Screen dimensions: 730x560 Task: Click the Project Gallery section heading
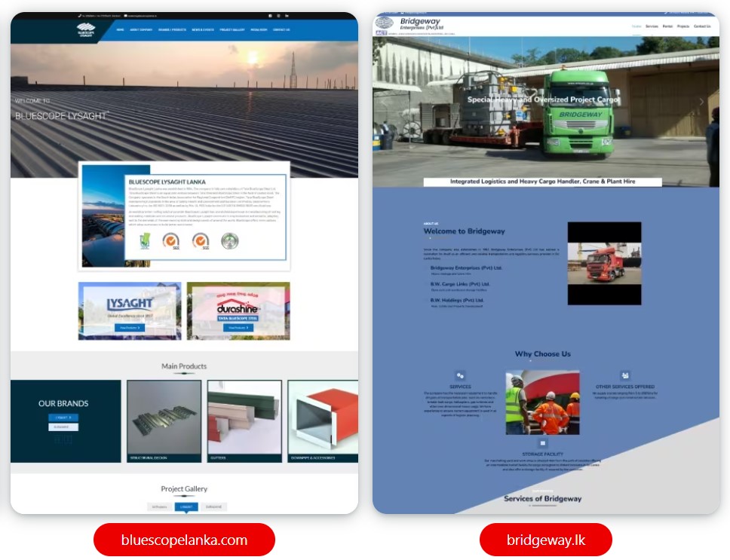point(184,489)
